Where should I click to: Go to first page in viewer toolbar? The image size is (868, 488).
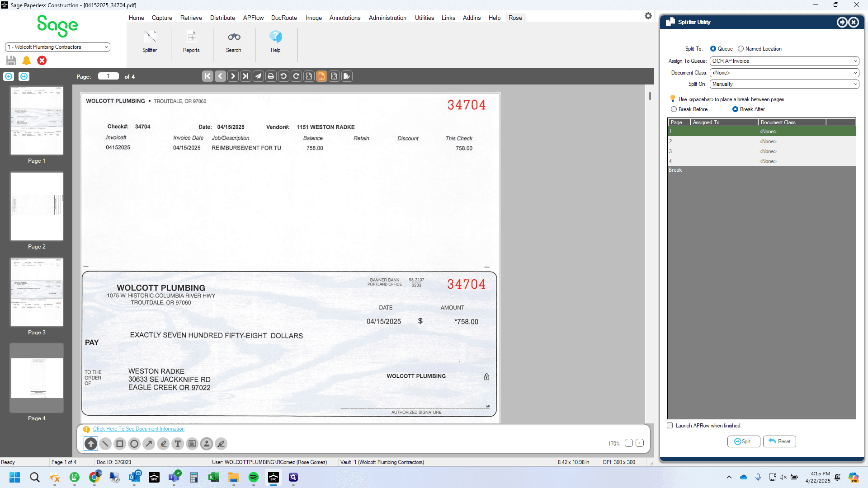[208, 76]
